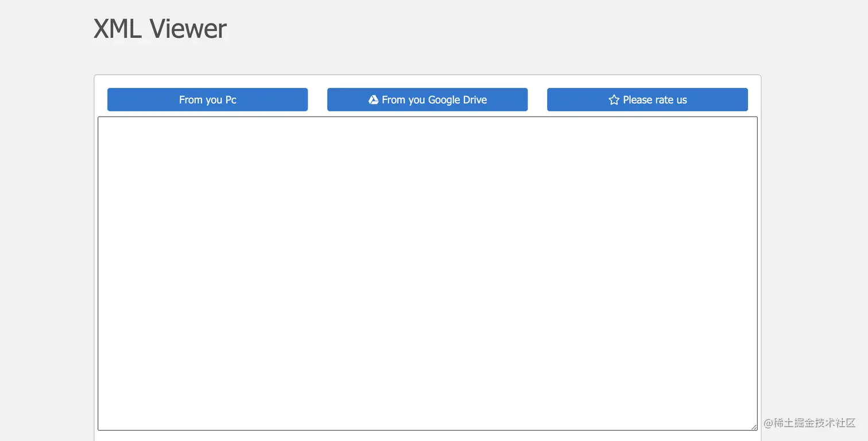Click the star icon on the rate button
Viewport: 868px width, 441px height.
[x=614, y=100]
